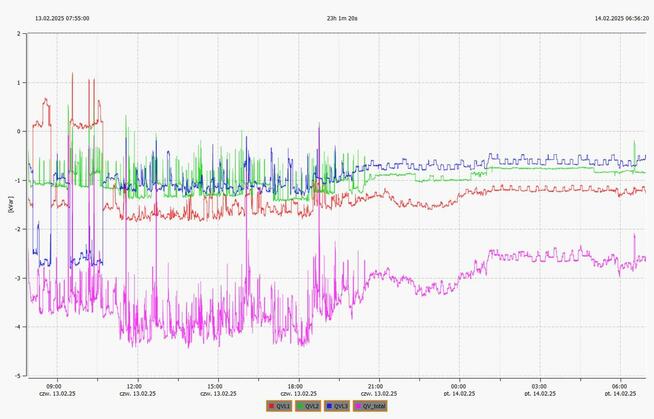This screenshot has height=419, width=654.
Task: Click the tallest red QVL1 spike peak
Action: [72, 73]
